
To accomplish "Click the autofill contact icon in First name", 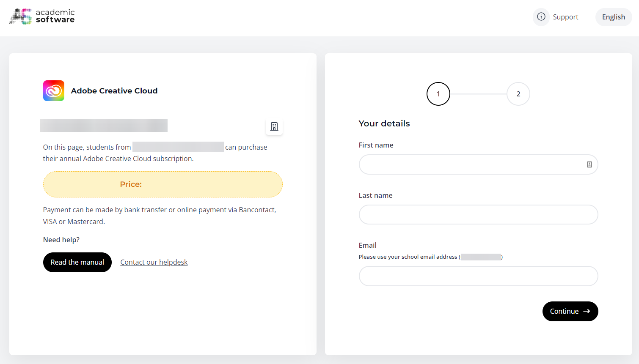I will click(x=589, y=164).
